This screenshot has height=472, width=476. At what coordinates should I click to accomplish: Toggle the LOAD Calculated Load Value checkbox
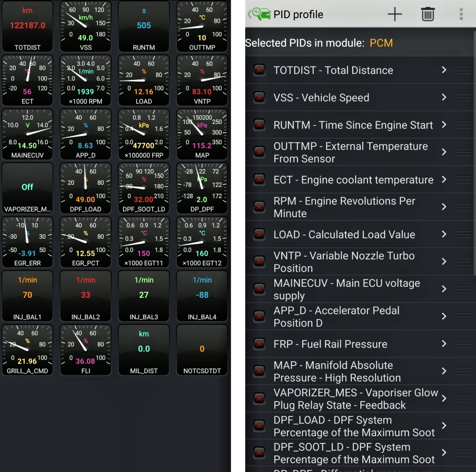click(x=259, y=234)
